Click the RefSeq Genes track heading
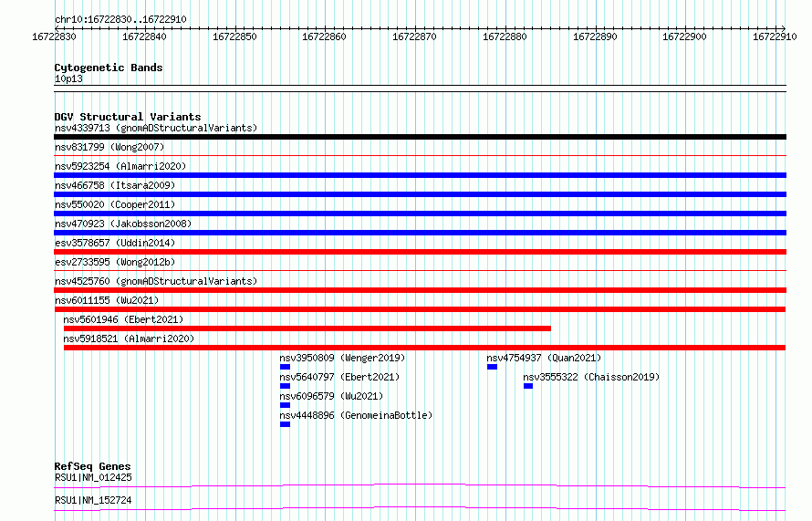Screen dimensions: 812x521 pos(92,466)
